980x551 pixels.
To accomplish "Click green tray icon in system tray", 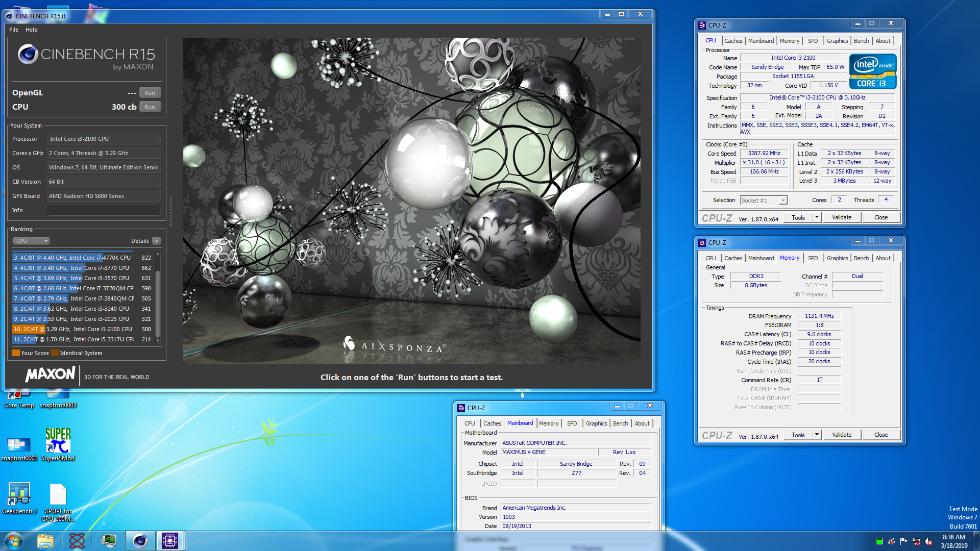I will (879, 541).
